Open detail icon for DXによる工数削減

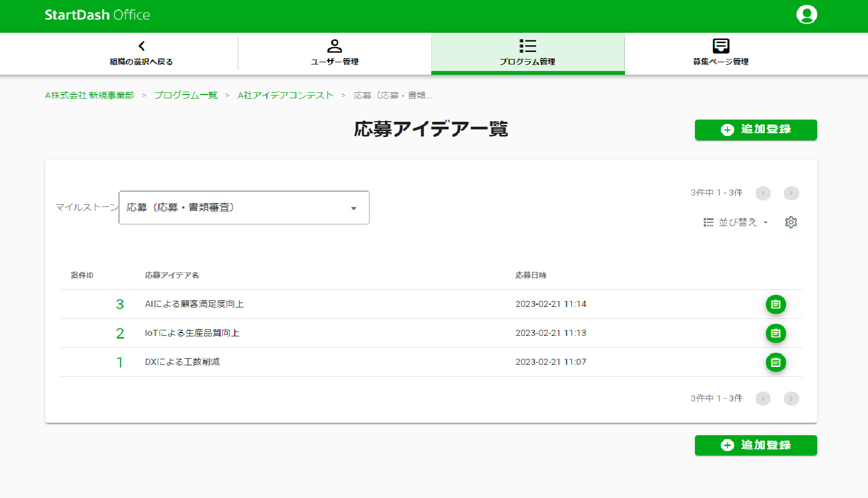coord(776,362)
